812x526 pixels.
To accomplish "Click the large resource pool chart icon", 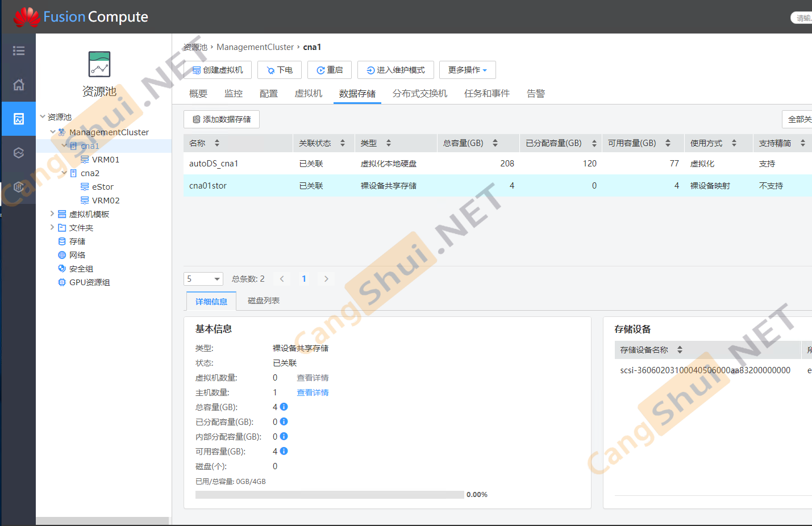I will [x=99, y=64].
